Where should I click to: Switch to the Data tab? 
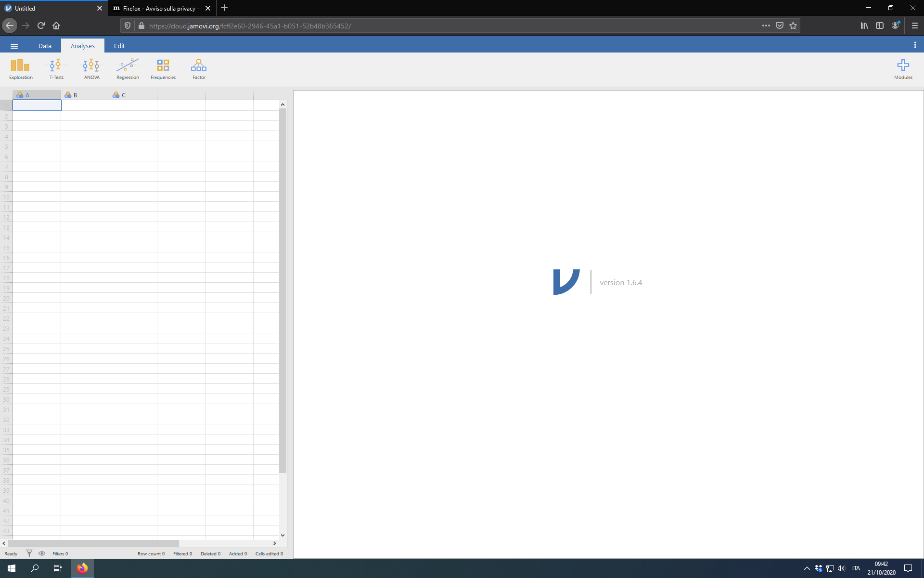tap(45, 45)
